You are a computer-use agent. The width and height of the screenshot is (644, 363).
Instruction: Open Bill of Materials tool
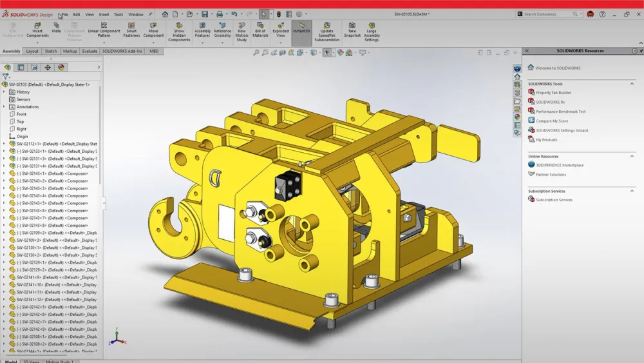pos(260,30)
